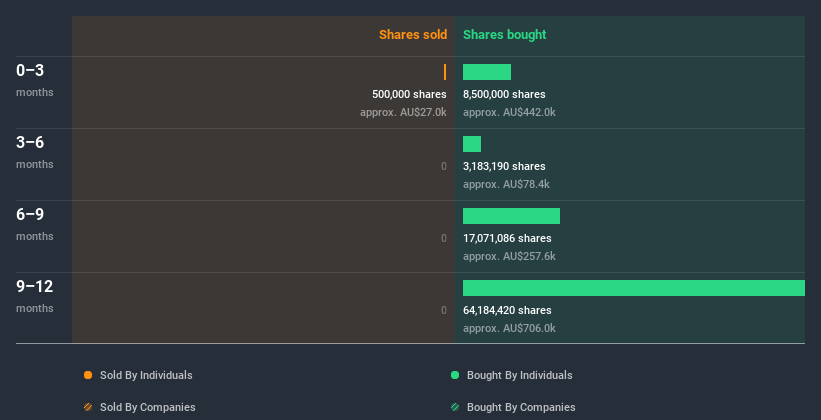Click the green Bought By Individuals legend dot
The width and height of the screenshot is (821, 420).
tap(455, 375)
